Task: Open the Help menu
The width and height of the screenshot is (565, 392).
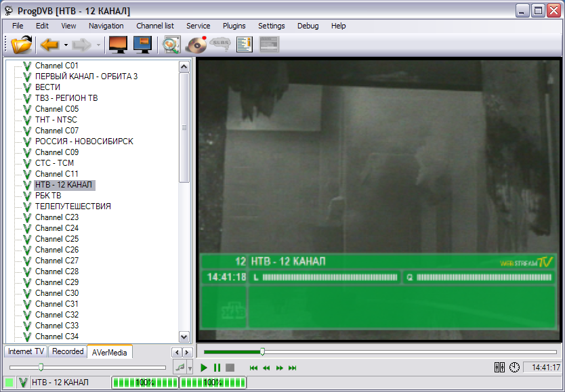Action: (339, 26)
